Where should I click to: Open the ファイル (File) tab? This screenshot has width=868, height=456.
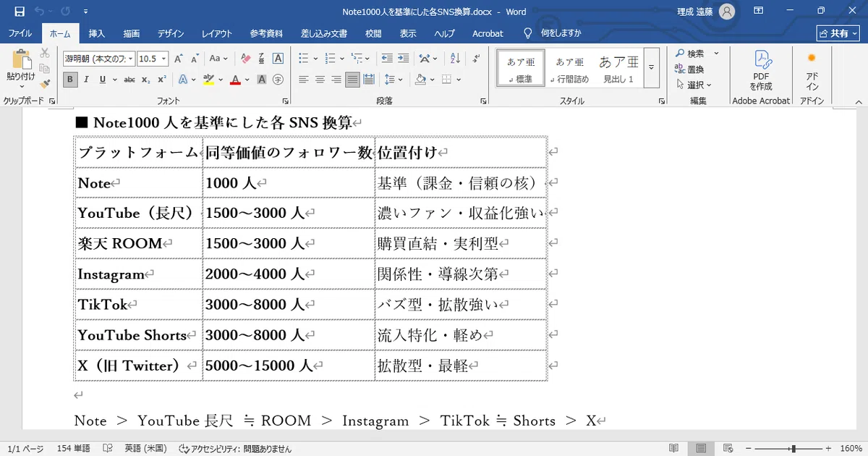[x=20, y=33]
